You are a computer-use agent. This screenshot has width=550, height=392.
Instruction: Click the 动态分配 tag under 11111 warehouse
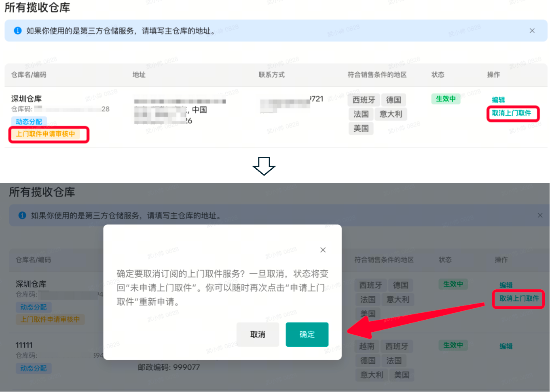34,368
